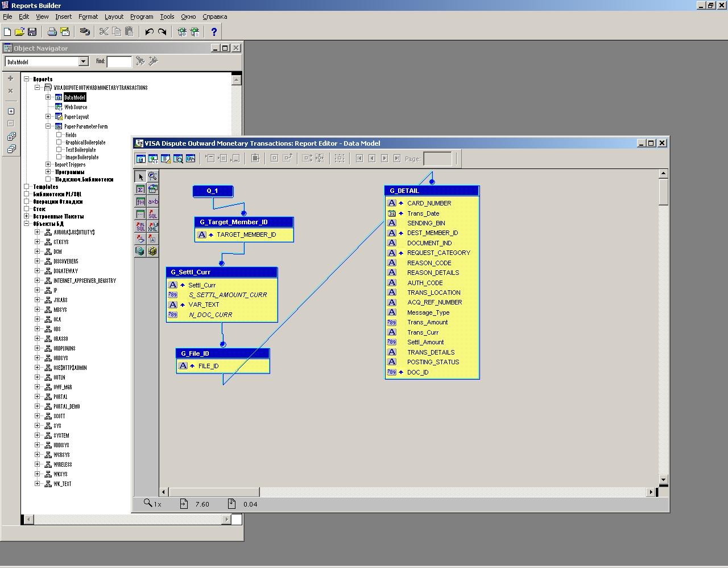
Task: Select the Trans_Amount column in G_DETAIL
Action: tap(427, 322)
